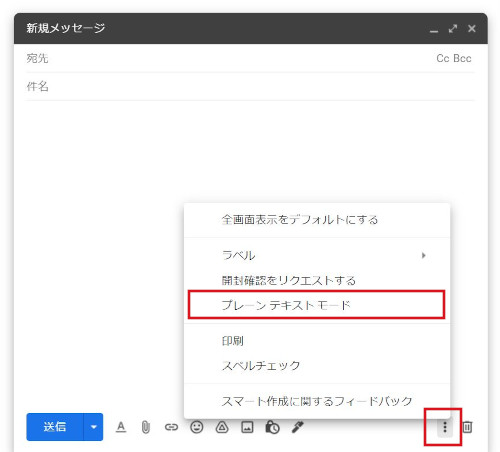Expand the ラベル submenu

(317, 255)
